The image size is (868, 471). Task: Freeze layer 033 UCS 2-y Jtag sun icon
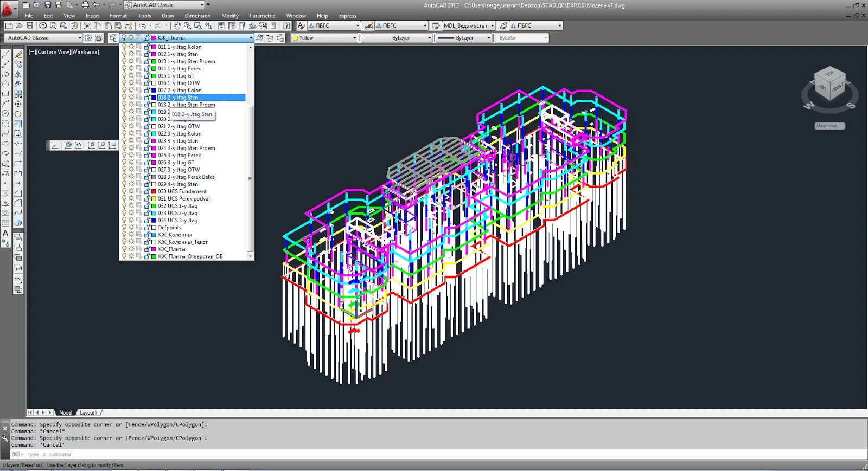tap(131, 213)
